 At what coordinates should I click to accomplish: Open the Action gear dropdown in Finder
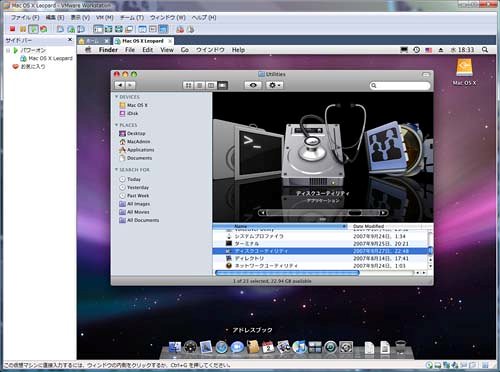pos(275,85)
